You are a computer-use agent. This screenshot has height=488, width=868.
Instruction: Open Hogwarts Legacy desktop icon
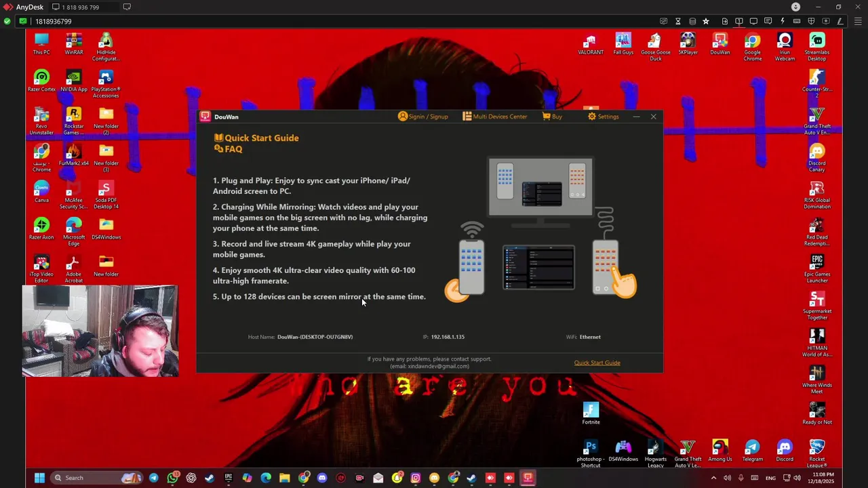tap(656, 453)
